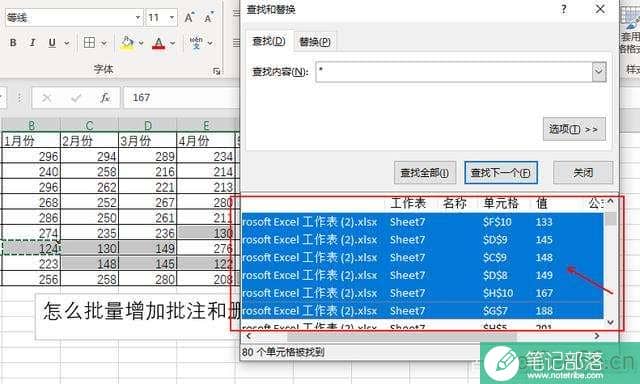This screenshot has width=640, height=384.
Task: Click the Borders icon
Action: pos(89,42)
